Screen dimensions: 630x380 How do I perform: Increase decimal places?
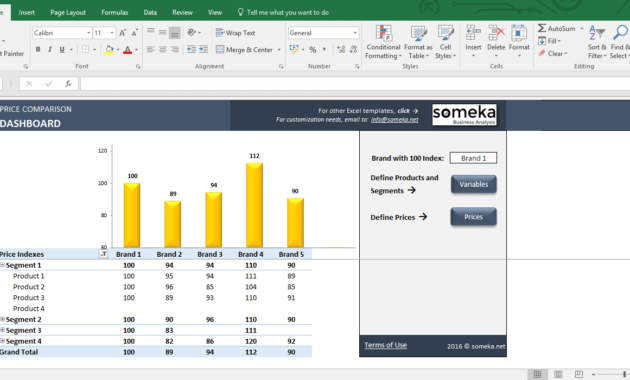point(341,50)
